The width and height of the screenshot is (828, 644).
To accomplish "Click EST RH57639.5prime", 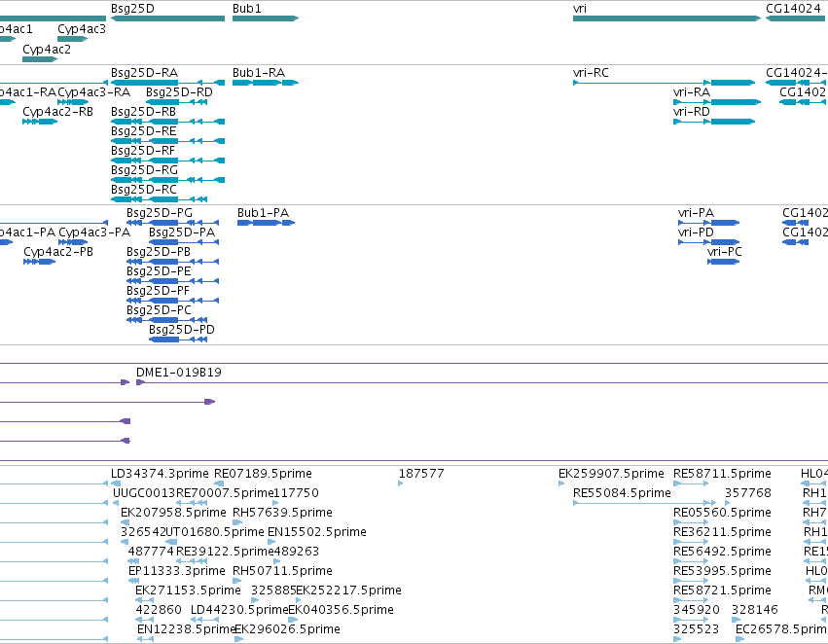I will [x=237, y=522].
